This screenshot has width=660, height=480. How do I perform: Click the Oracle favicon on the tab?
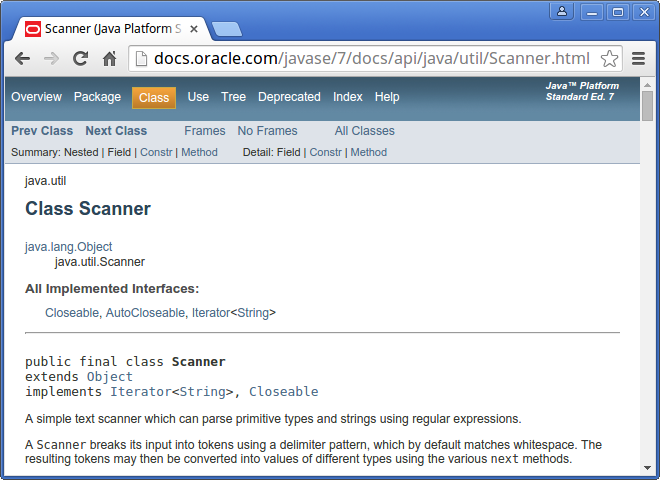click(32, 29)
